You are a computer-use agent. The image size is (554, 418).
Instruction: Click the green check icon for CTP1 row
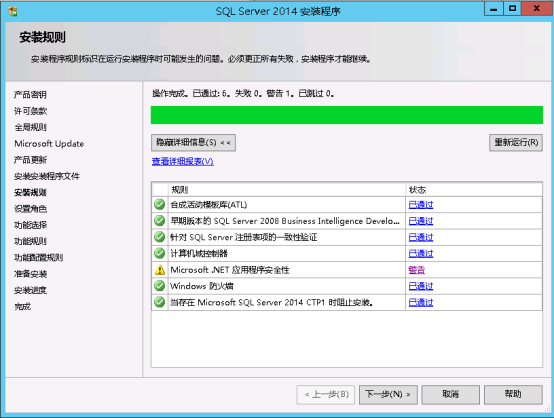pyautogui.click(x=160, y=302)
